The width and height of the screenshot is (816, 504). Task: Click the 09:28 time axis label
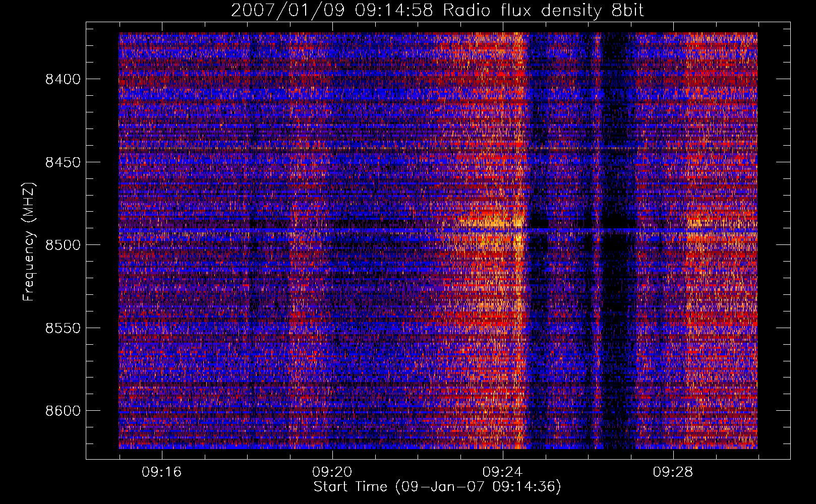pos(673,472)
